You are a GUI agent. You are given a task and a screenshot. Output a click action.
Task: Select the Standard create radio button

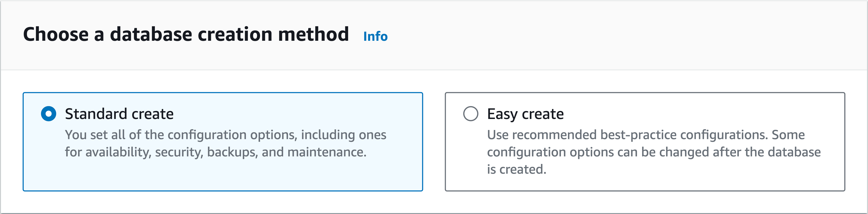pos(49,114)
